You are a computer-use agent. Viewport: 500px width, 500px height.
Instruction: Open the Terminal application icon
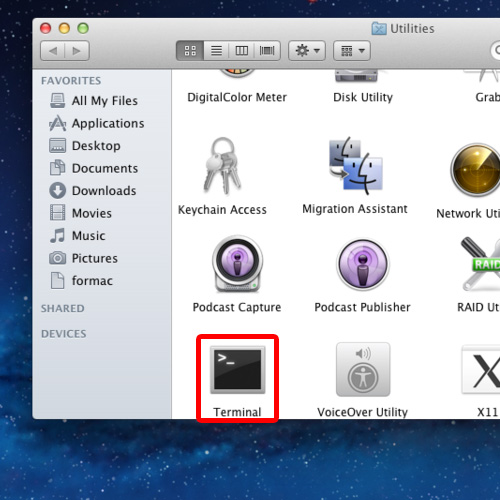click(x=237, y=370)
